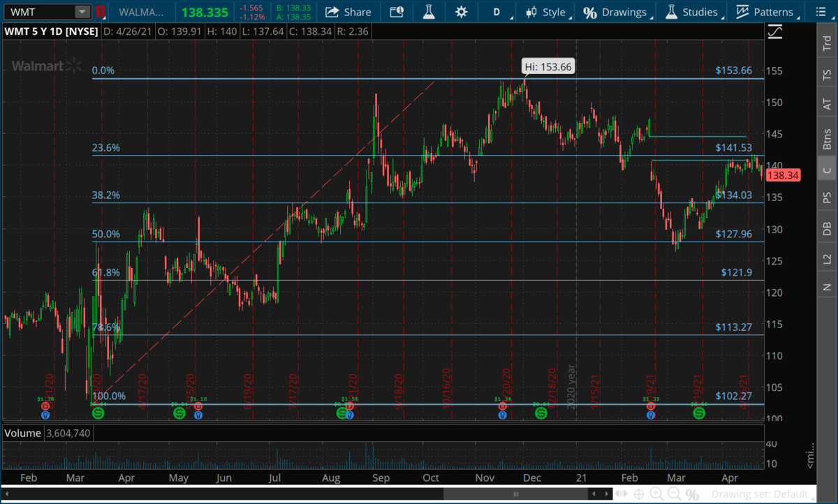Click the 61.8% retracement label
The width and height of the screenshot is (838, 504).
coord(106,272)
